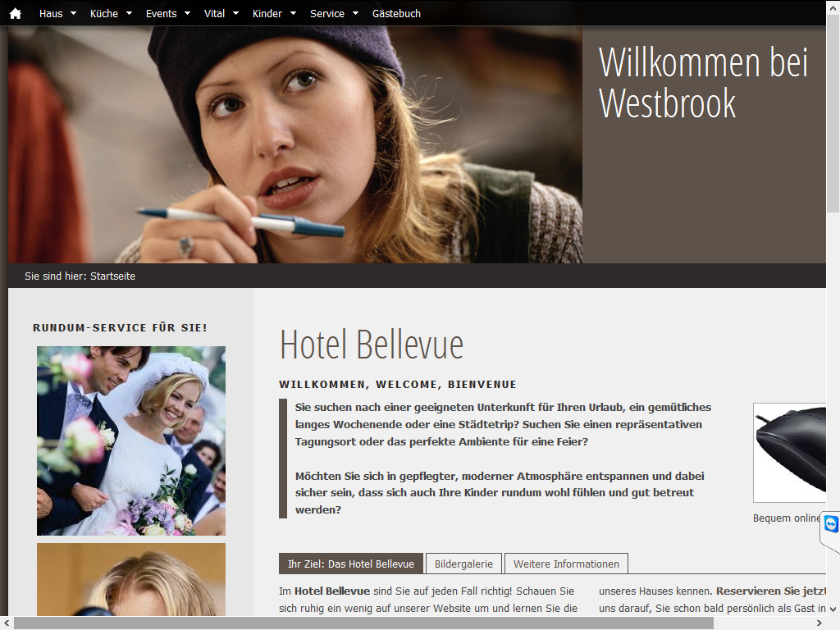Click the home icon in navigation bar
The image size is (840, 630).
15,13
